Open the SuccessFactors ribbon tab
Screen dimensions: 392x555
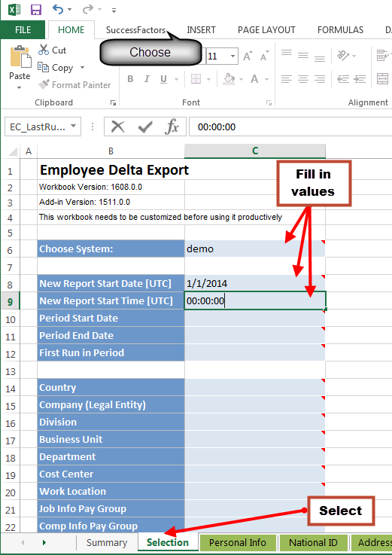tap(135, 30)
